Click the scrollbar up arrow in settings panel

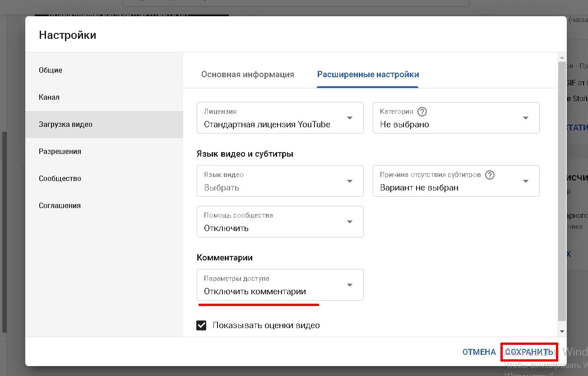pyautogui.click(x=562, y=57)
